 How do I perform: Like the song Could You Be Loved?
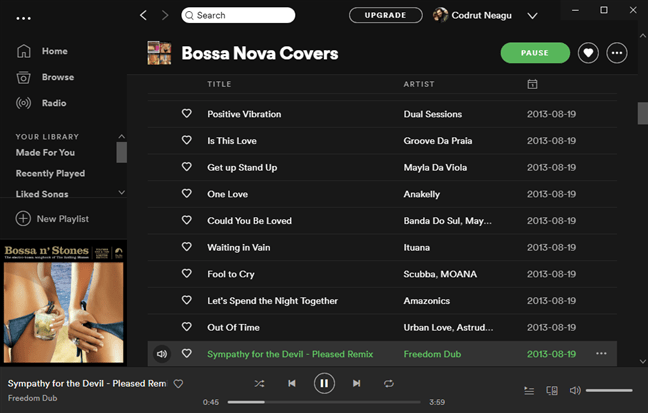pyautogui.click(x=187, y=220)
